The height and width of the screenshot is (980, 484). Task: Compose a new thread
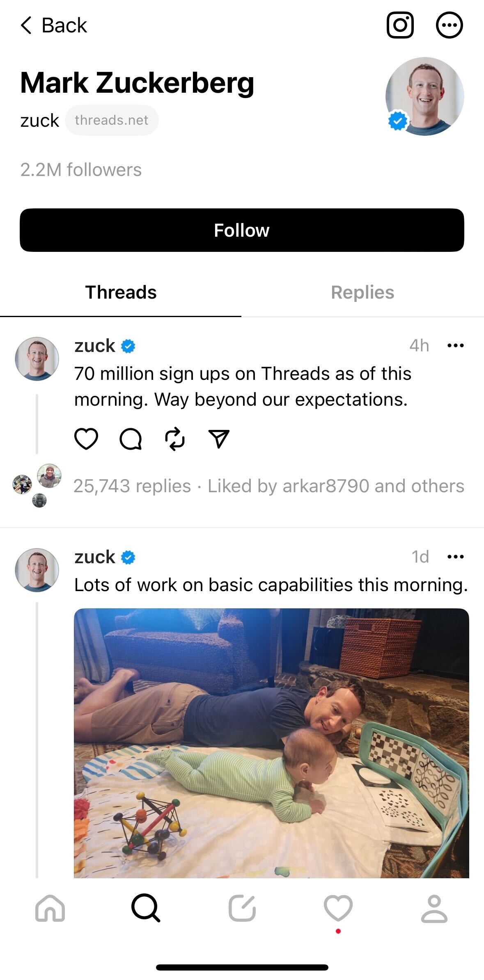(x=242, y=908)
